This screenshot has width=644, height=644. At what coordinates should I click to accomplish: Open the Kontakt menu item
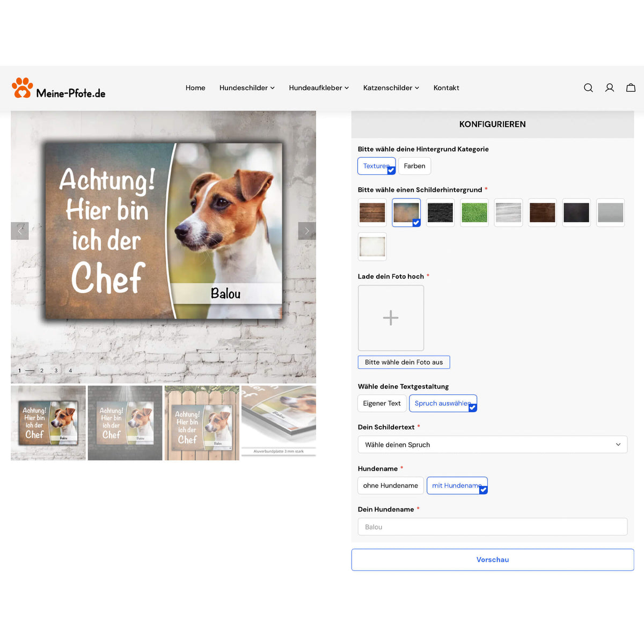(447, 88)
